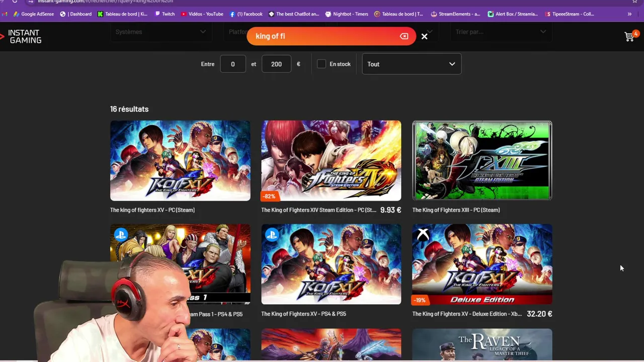Open KOF XV Deluxe Edition Xbox thumbnail
The image size is (644, 362).
482,264
